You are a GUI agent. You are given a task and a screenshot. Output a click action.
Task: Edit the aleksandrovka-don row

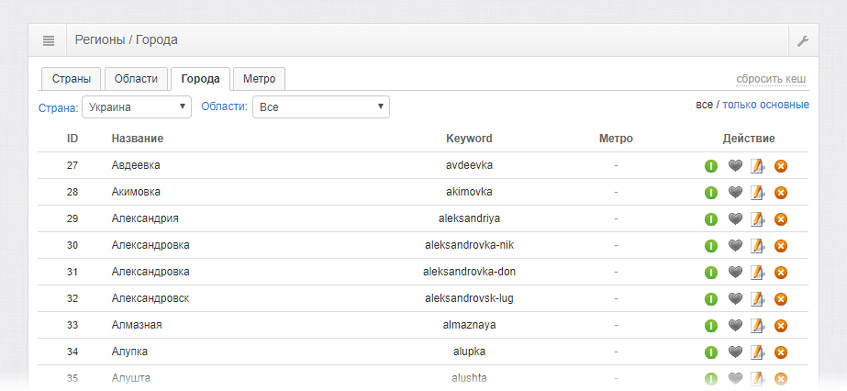pos(758,273)
